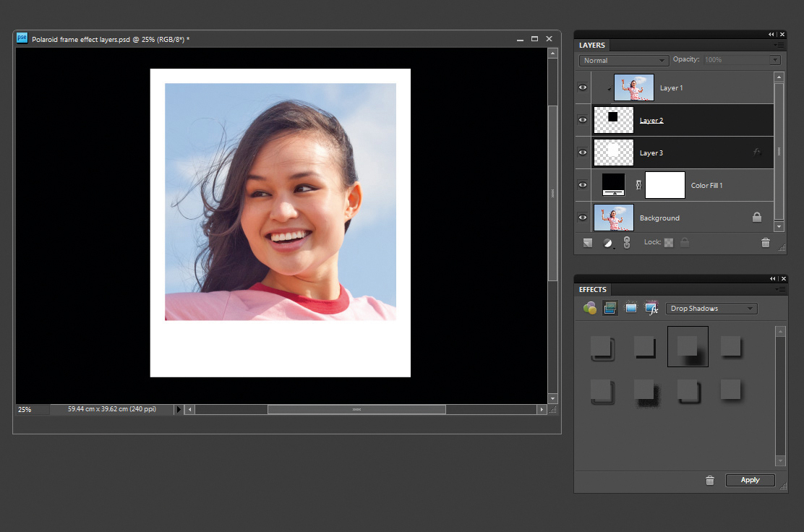Click the Apply button in Effects
The image size is (804, 532).
tap(750, 480)
